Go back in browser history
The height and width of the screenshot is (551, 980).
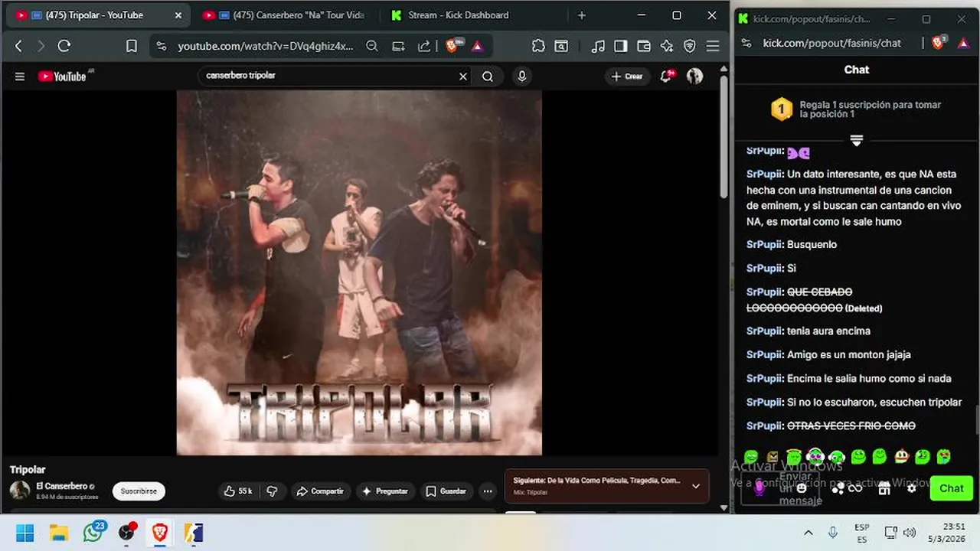coord(19,46)
